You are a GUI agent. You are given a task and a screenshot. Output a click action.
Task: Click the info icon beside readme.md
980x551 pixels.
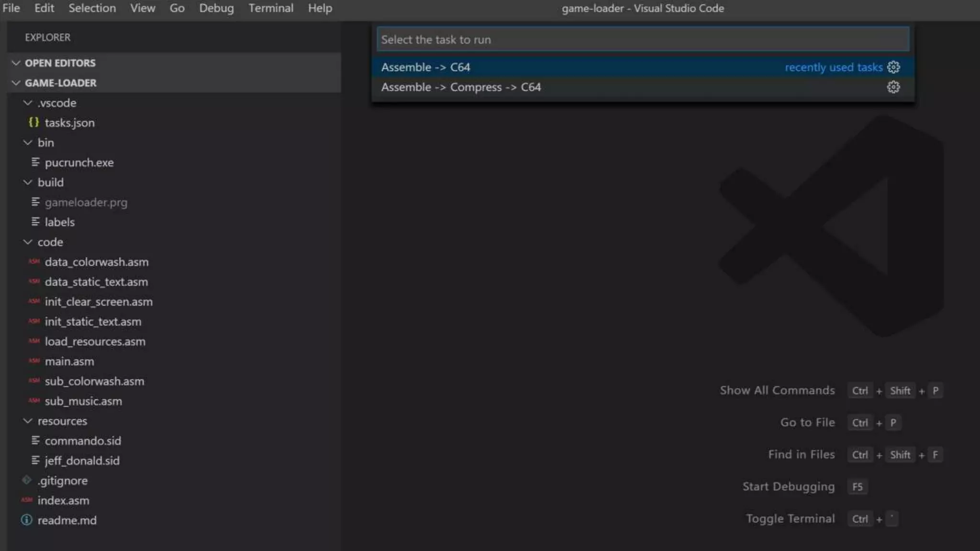click(27, 520)
